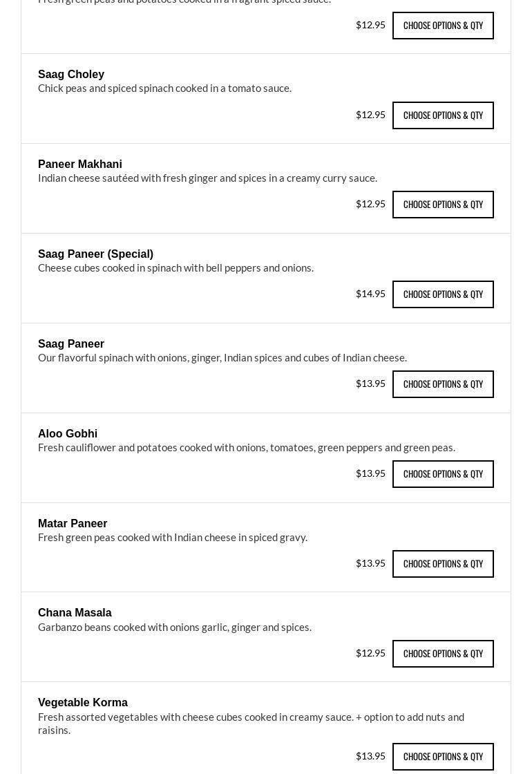This screenshot has height=774, width=532.
Task: Select the Vegetable Korma heading
Action: [x=83, y=702]
